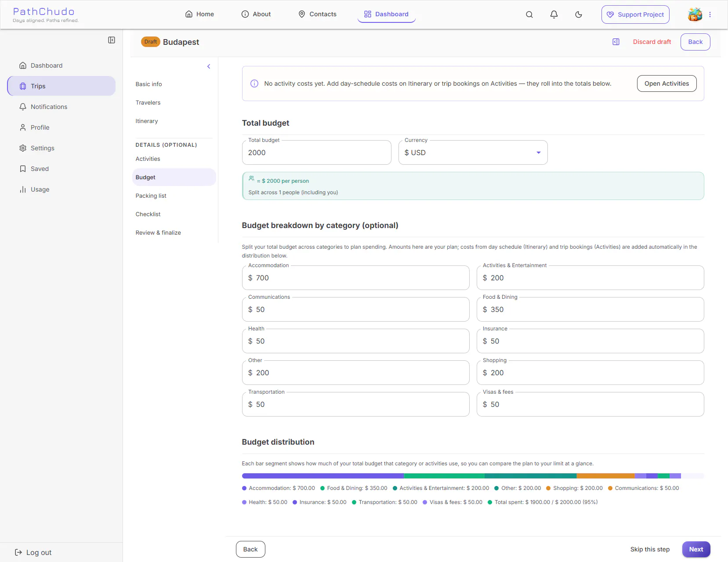Open Profile in the sidebar
The height and width of the screenshot is (562, 728).
click(62, 127)
